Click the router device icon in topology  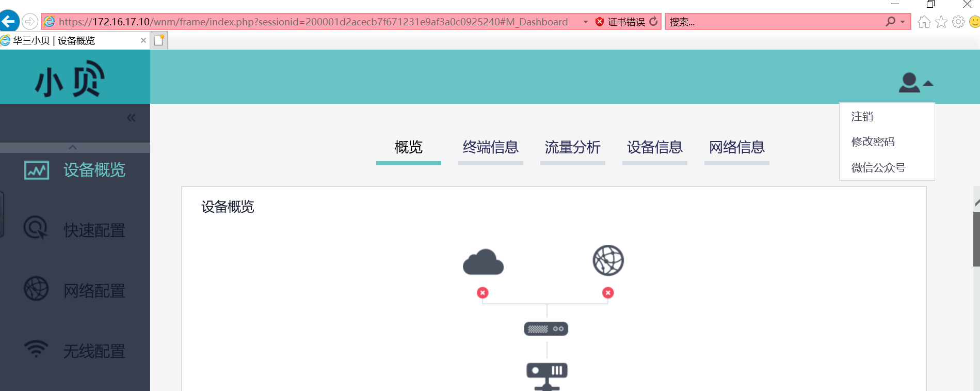click(x=546, y=329)
